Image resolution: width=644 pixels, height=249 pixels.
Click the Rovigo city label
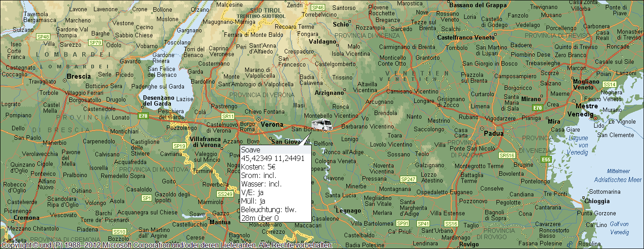pos(469,245)
